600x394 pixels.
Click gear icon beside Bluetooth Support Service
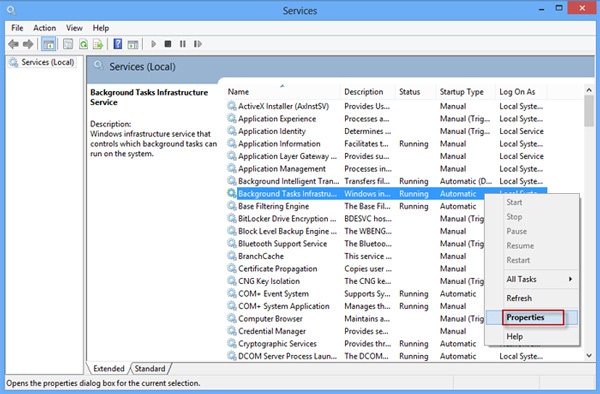pyautogui.click(x=232, y=243)
